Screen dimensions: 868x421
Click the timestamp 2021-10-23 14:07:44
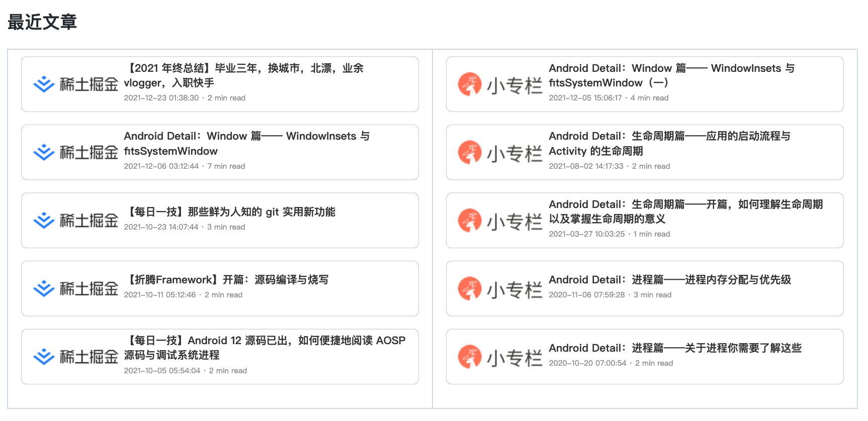(161, 227)
